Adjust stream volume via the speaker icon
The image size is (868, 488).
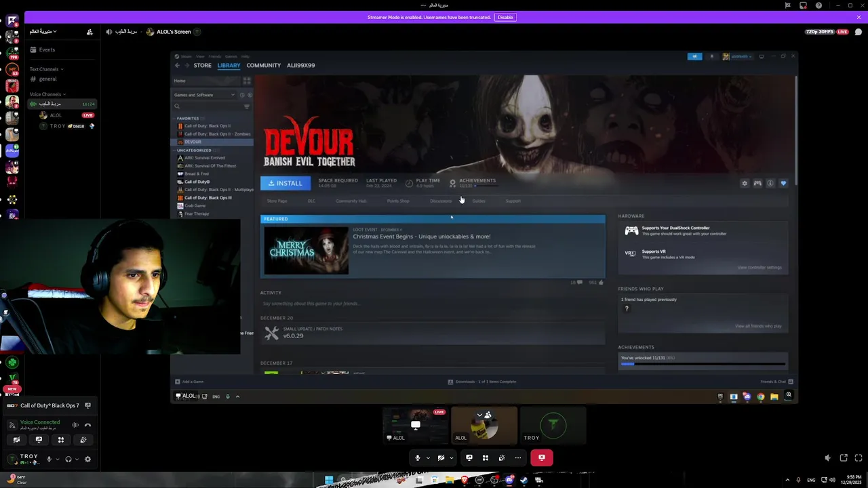click(x=827, y=458)
